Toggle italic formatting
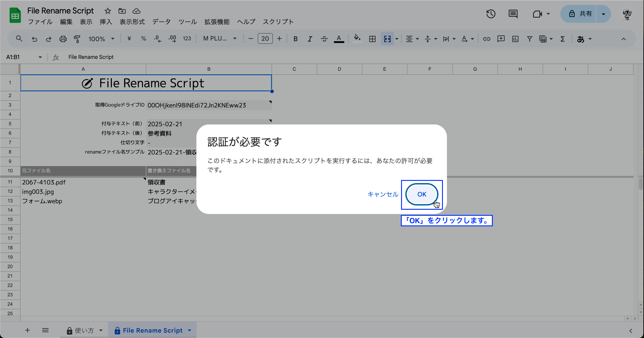This screenshot has height=338, width=644. 310,39
